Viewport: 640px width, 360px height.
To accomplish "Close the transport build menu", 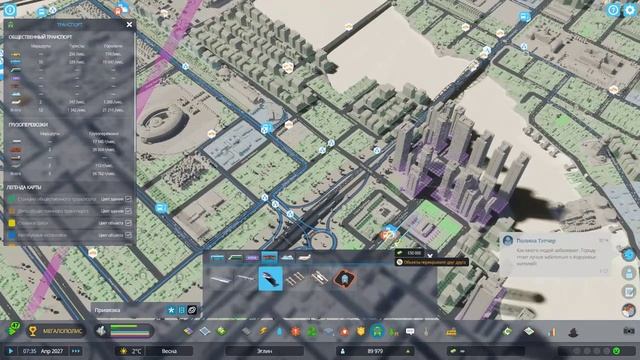I will click(x=430, y=256).
